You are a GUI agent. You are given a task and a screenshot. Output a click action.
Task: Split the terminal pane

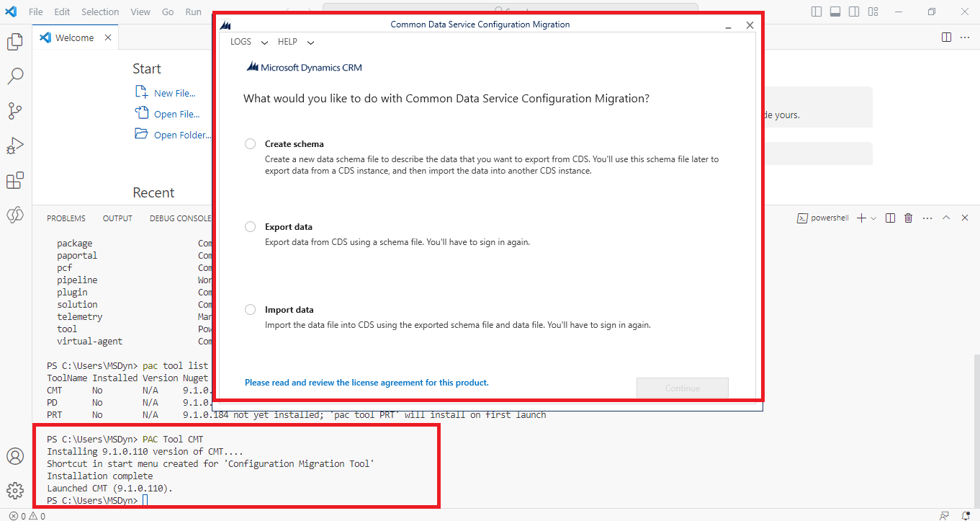(891, 218)
